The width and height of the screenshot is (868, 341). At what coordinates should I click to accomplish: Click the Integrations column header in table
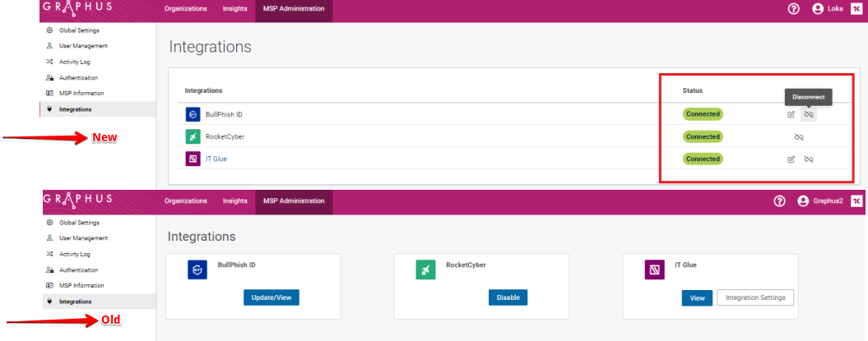[203, 90]
